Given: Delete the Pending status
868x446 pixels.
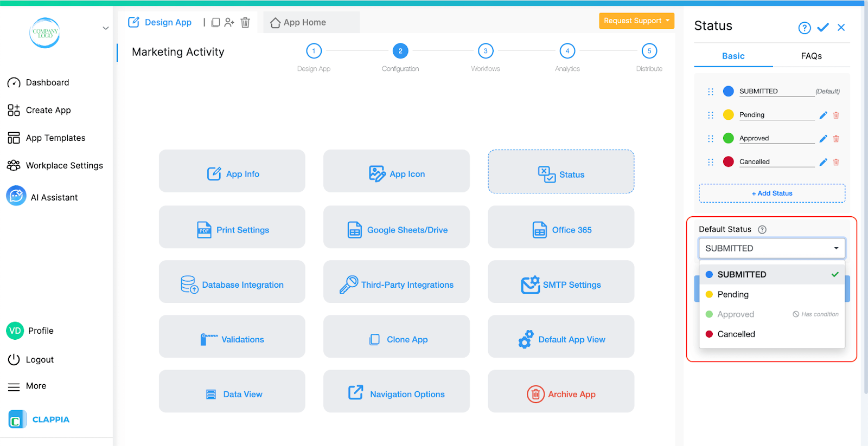Looking at the screenshot, I should [836, 115].
